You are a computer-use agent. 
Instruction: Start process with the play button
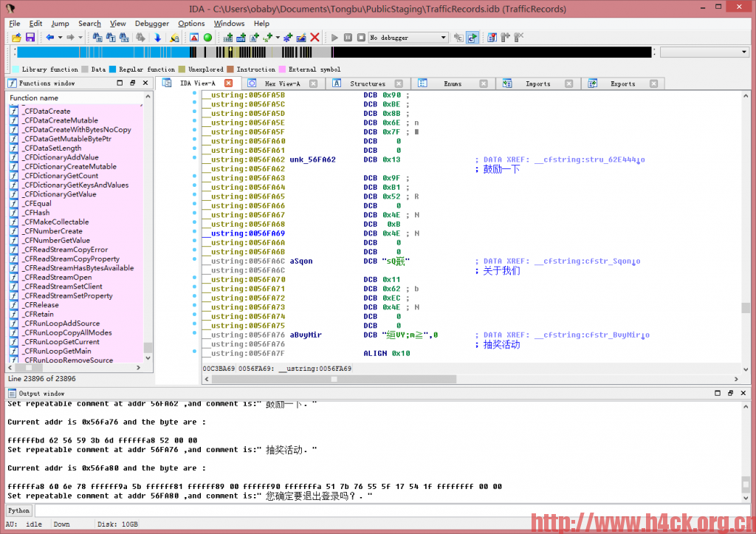pos(334,38)
